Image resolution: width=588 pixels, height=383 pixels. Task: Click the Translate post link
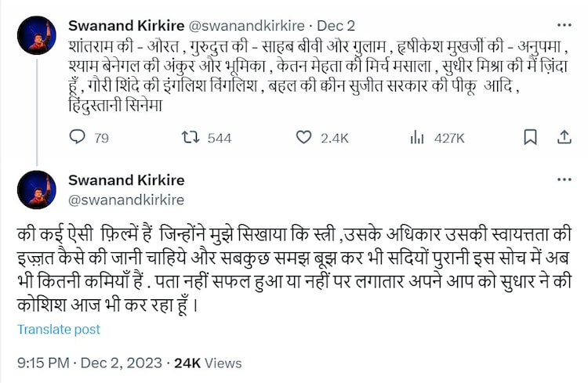point(59,329)
